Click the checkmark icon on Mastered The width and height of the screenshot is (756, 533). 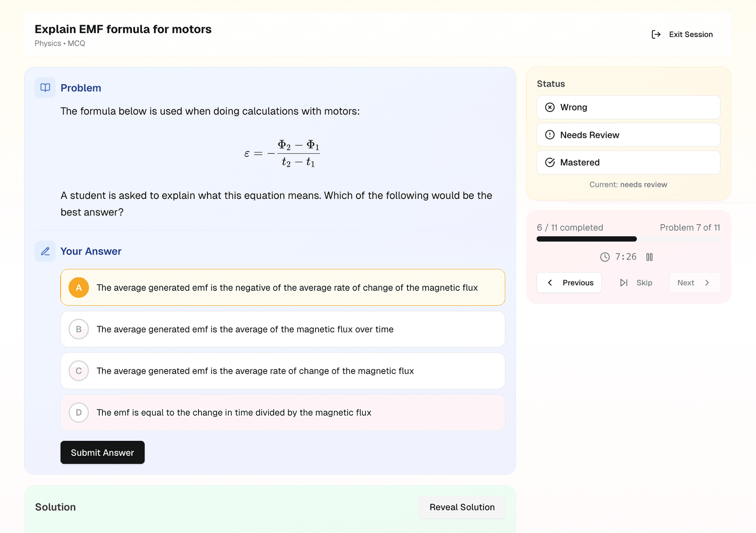pyautogui.click(x=550, y=162)
